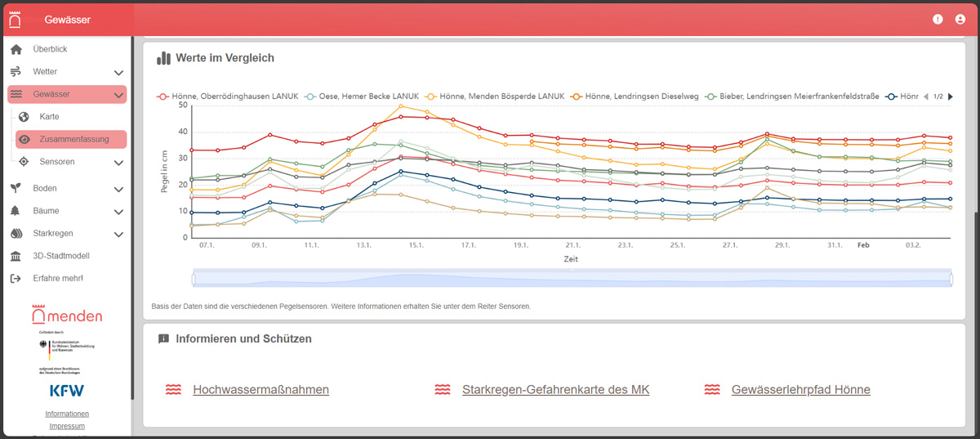Open the Gewässerlehrpfad Hönne link

point(801,390)
